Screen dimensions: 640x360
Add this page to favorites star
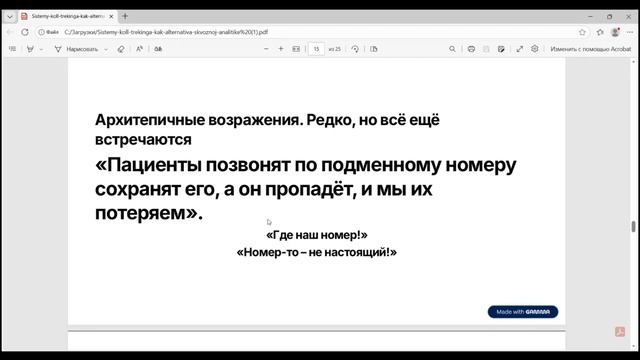click(582, 32)
